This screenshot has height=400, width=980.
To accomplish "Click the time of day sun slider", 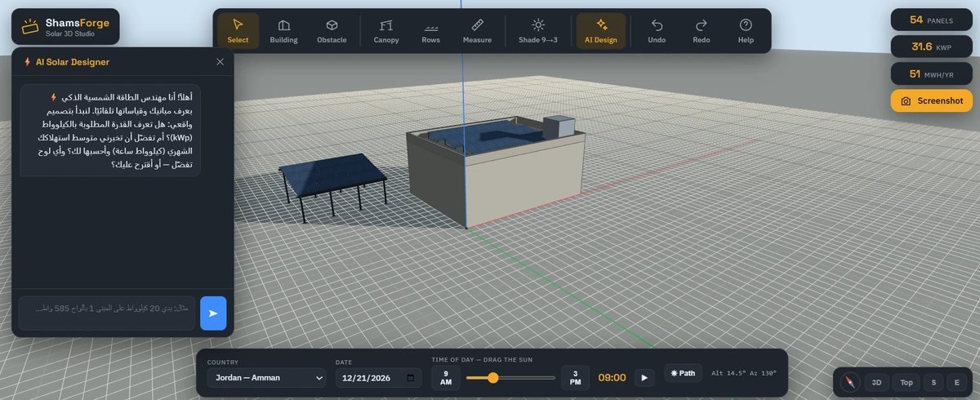I will (x=510, y=377).
